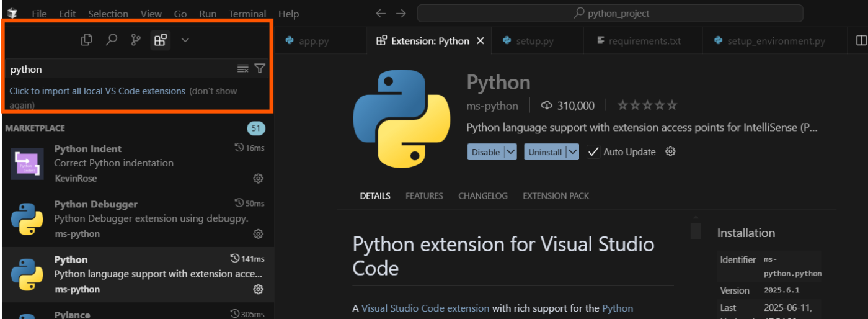Go back with the left arrow
The image size is (868, 319).
pos(381,13)
